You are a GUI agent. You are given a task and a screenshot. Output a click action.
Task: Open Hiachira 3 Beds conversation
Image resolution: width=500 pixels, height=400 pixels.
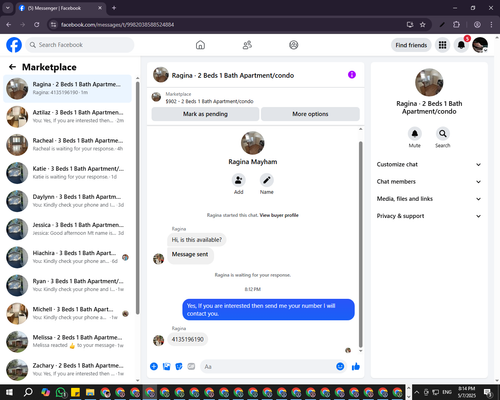pyautogui.click(x=67, y=257)
